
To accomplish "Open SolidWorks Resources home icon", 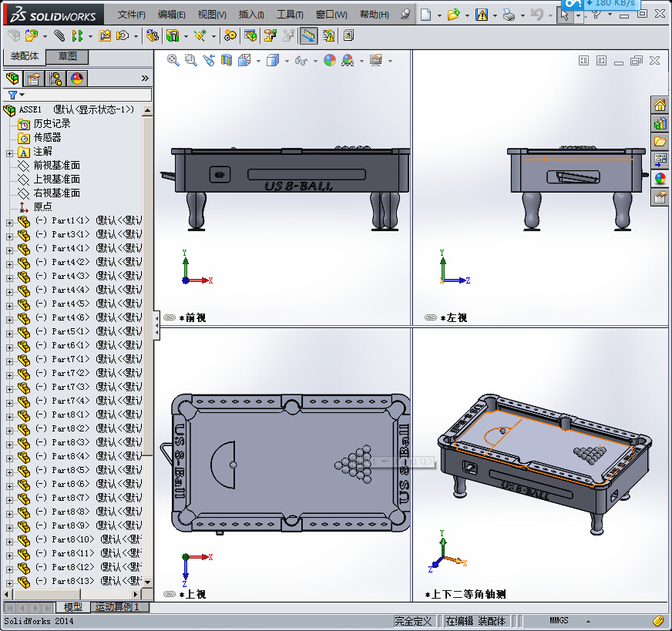I will [x=660, y=105].
